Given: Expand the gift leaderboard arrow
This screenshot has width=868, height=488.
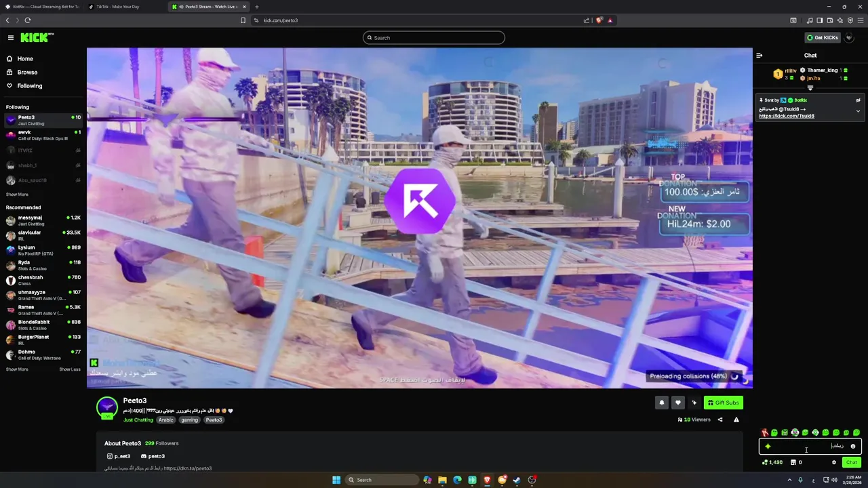Looking at the screenshot, I should 810,88.
